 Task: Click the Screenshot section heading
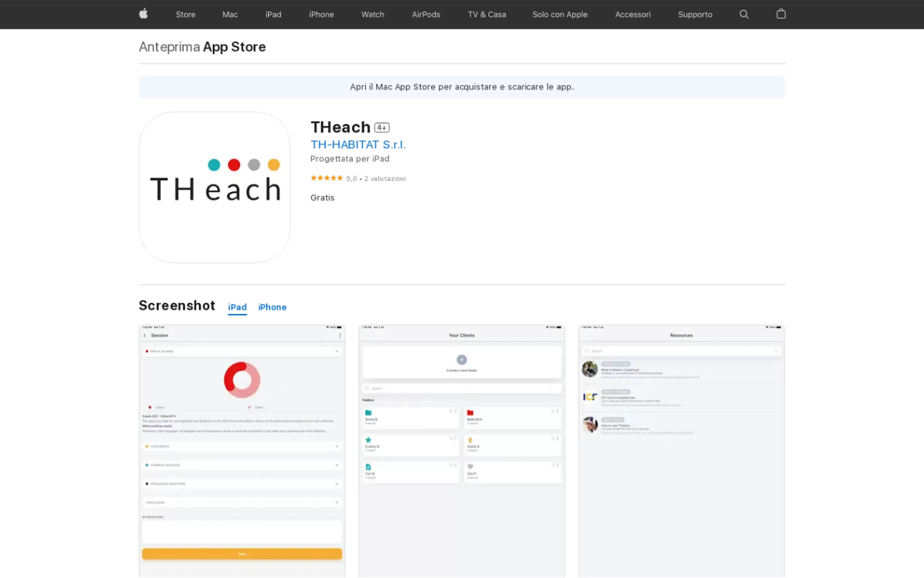tap(177, 305)
